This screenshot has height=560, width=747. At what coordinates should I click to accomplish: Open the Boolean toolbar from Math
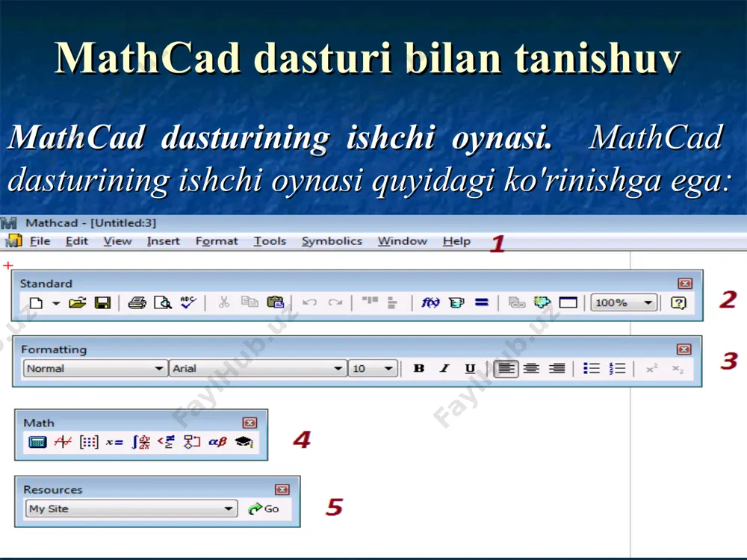click(x=167, y=442)
